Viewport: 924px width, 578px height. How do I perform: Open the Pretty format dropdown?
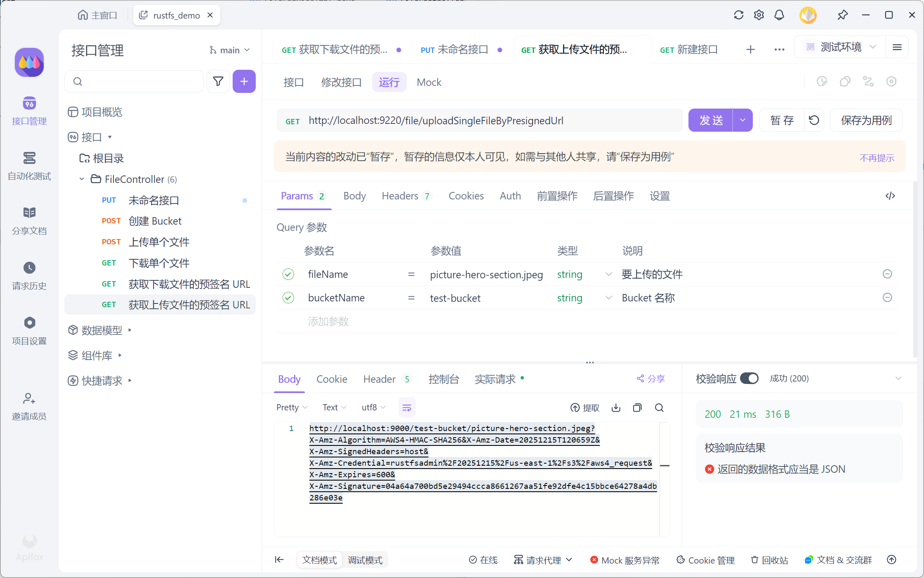pos(292,407)
